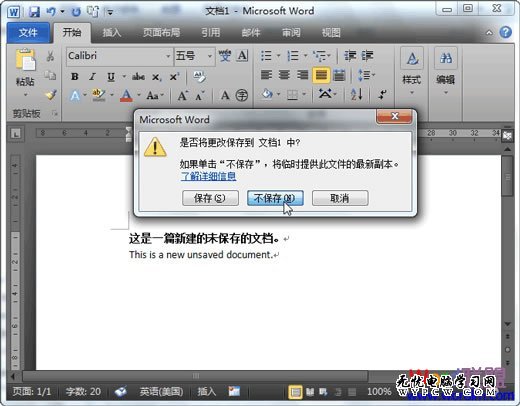Click the text highlight color swatch
Viewport: 520px width, 406px height.
98,95
